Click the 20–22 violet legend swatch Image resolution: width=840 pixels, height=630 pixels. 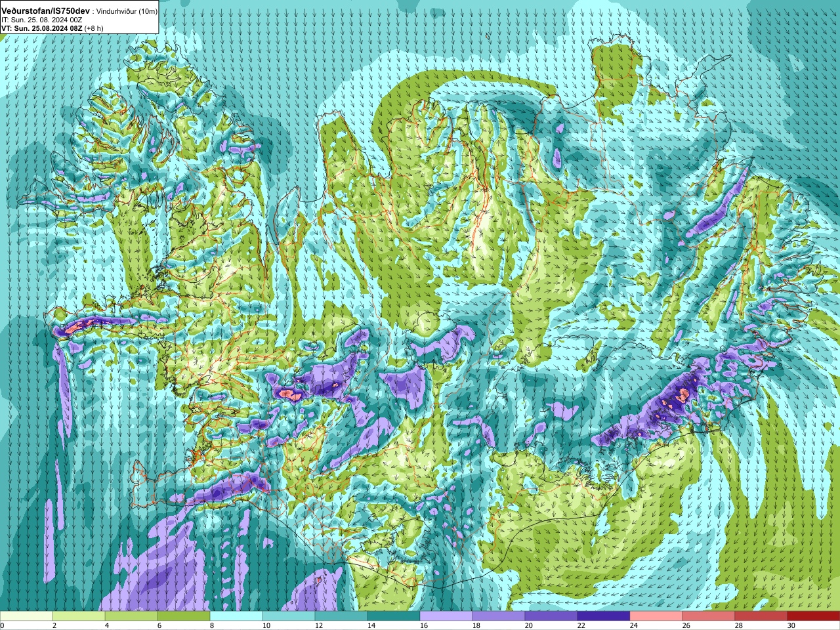pyautogui.click(x=551, y=616)
